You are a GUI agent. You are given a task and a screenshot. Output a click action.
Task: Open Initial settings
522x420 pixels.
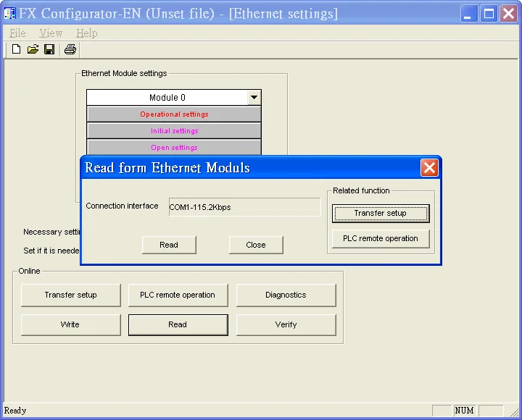pyautogui.click(x=174, y=130)
